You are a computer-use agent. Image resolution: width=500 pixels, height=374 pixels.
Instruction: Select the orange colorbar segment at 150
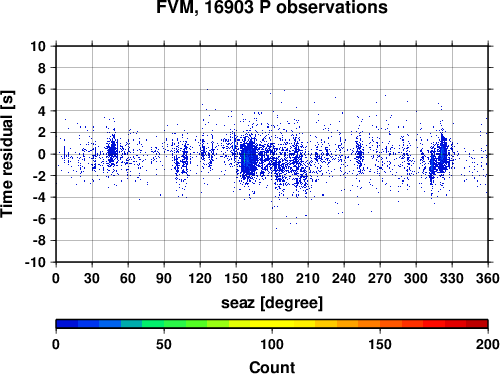[380, 324]
